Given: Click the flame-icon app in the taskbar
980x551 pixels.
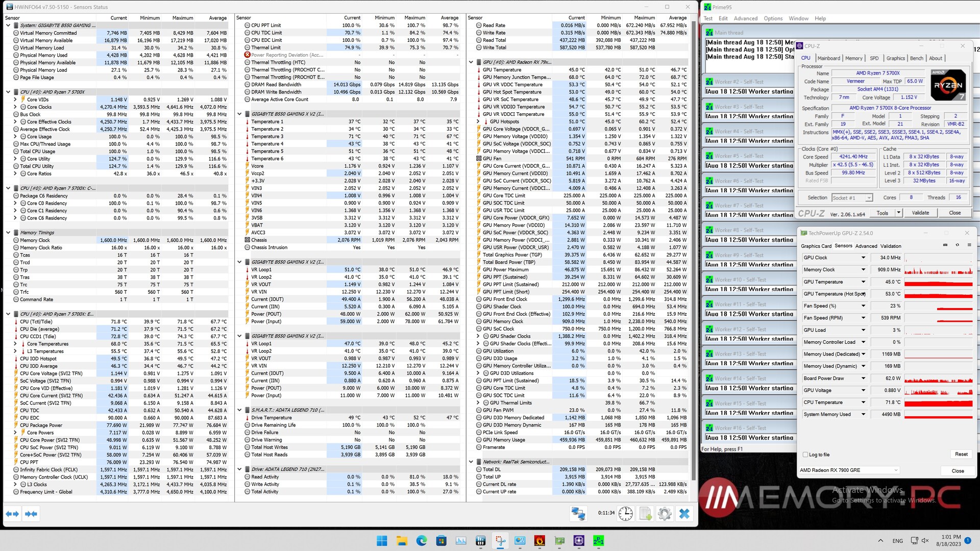Looking at the screenshot, I should (540, 541).
